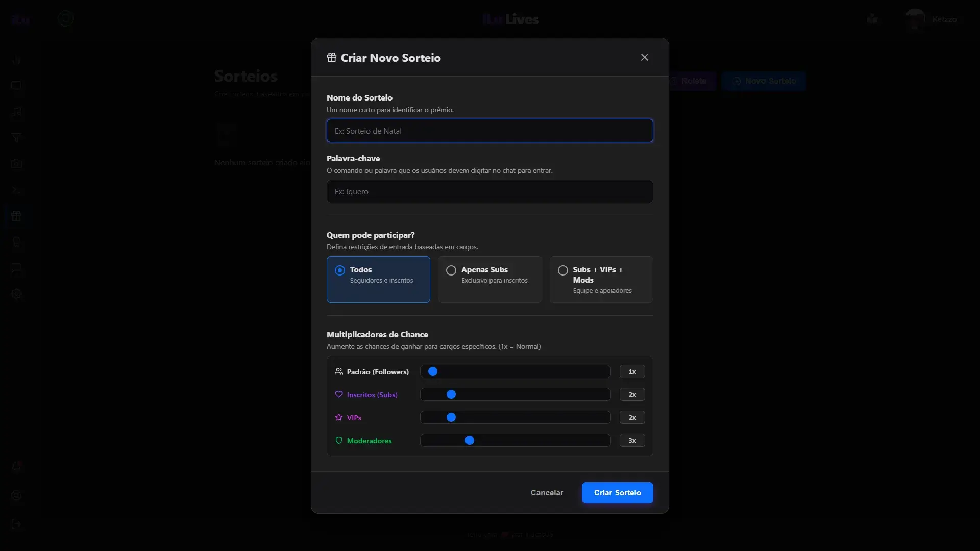The image size is (980, 551).
Task: Select the Apenas Subs radio option
Action: [x=489, y=279]
